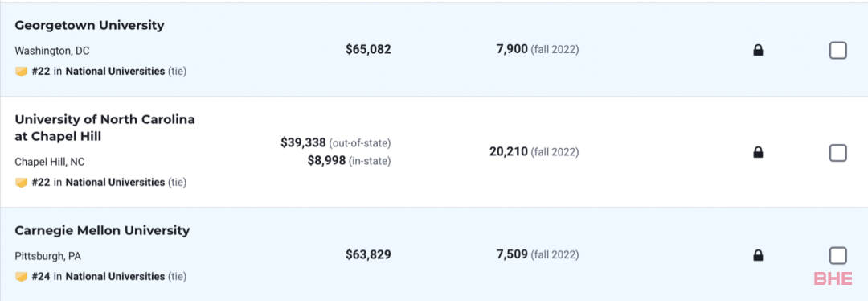This screenshot has height=301, width=868.
Task: Click the $65,082 tuition figure for Georgetown
Action: pyautogui.click(x=368, y=50)
